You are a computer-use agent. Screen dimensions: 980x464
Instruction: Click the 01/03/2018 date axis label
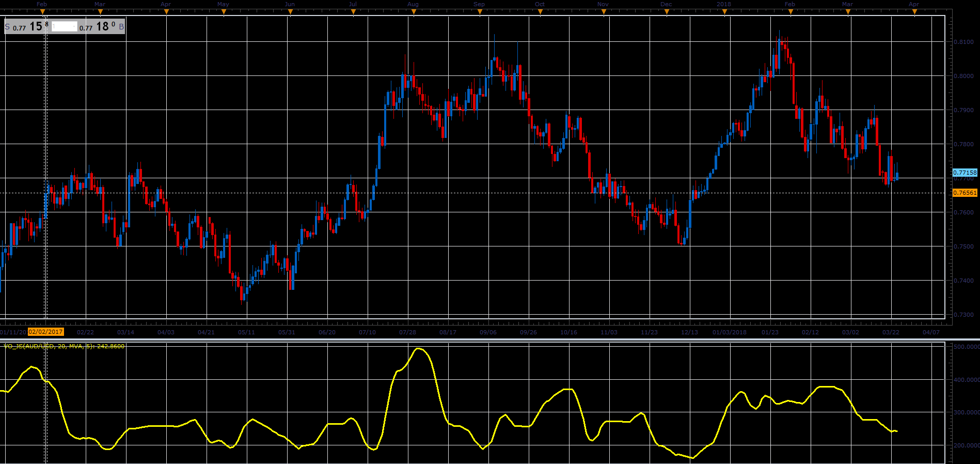(x=730, y=332)
